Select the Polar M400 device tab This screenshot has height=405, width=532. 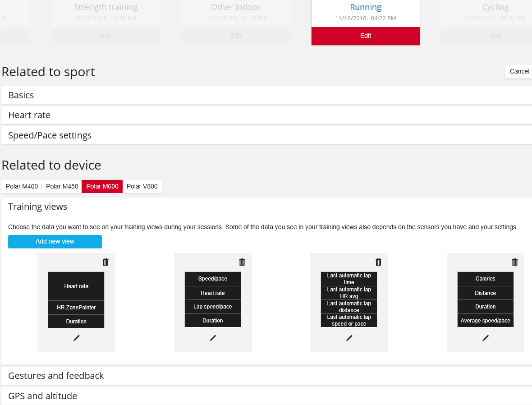pyautogui.click(x=22, y=186)
